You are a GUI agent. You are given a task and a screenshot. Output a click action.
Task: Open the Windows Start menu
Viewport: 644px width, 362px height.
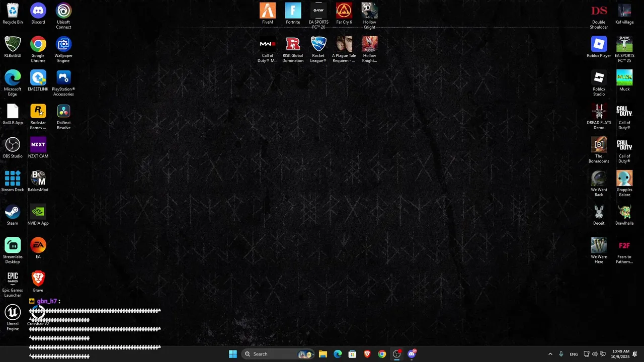[x=233, y=354]
